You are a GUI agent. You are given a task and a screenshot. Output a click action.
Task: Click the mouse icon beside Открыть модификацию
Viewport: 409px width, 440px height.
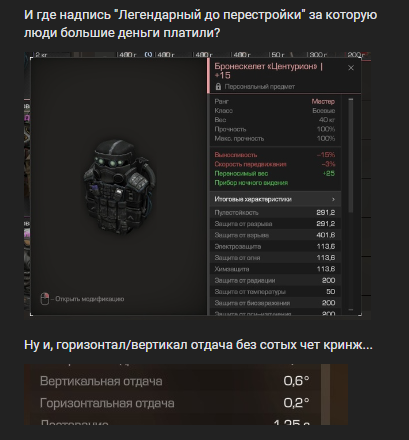click(x=45, y=299)
